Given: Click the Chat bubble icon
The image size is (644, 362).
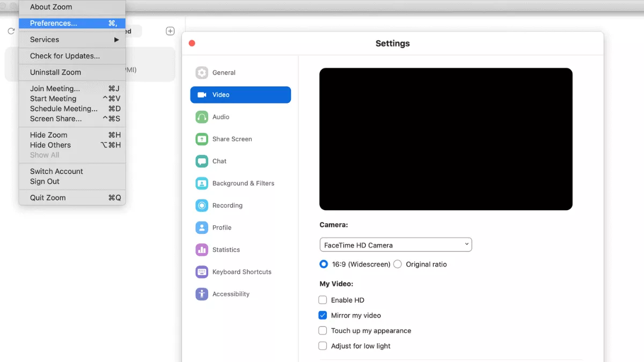Looking at the screenshot, I should (202, 161).
